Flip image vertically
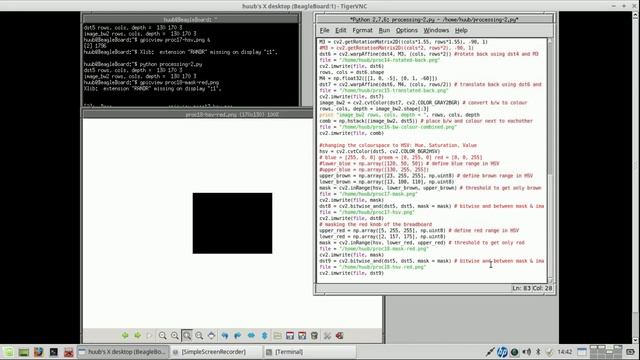640x360 pixels. tap(264, 336)
